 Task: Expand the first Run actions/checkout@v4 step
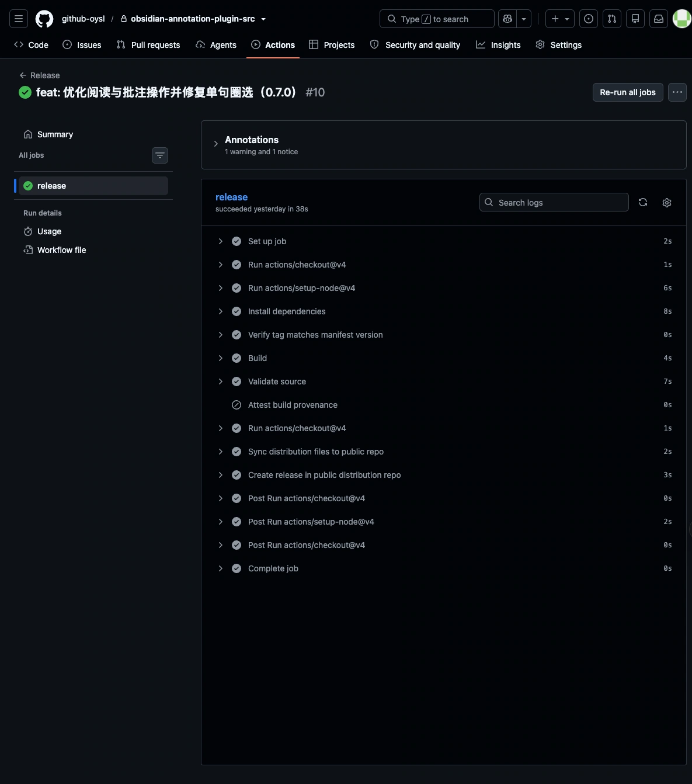(x=444, y=265)
